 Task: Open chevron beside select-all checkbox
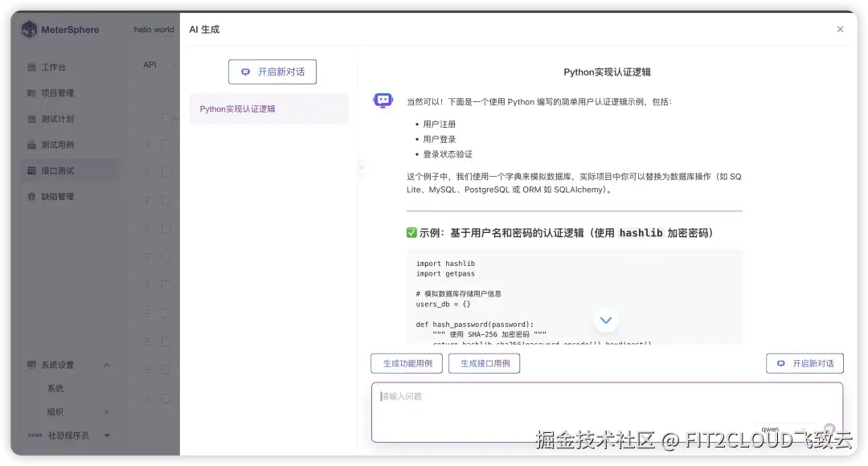tap(176, 118)
